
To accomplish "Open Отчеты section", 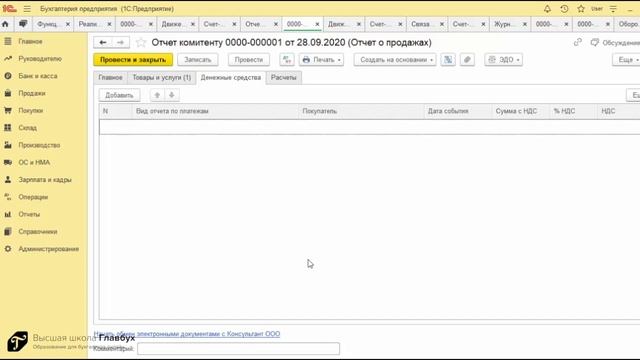I will [29, 214].
